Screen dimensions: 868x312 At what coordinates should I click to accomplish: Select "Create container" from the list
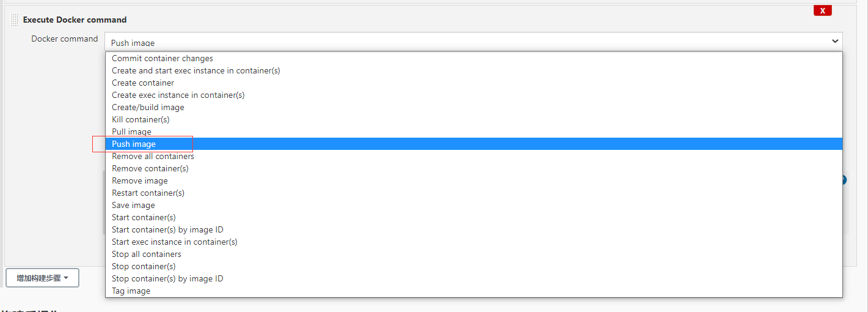pyautogui.click(x=143, y=83)
